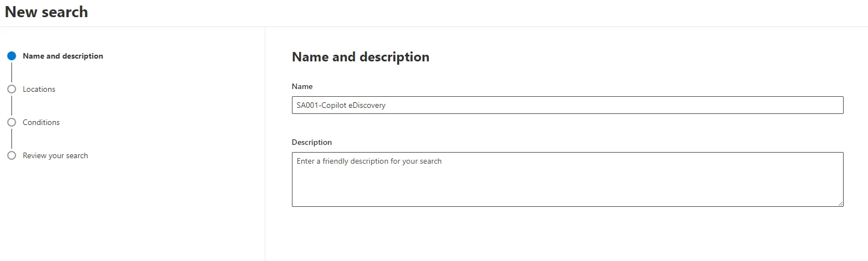Select the Name and description wizard step label
868x261 pixels.
coord(63,56)
